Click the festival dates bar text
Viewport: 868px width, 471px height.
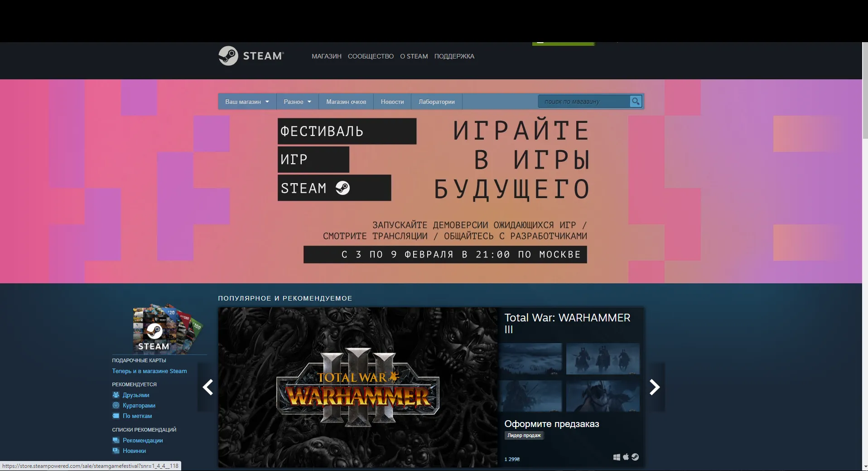pos(445,254)
